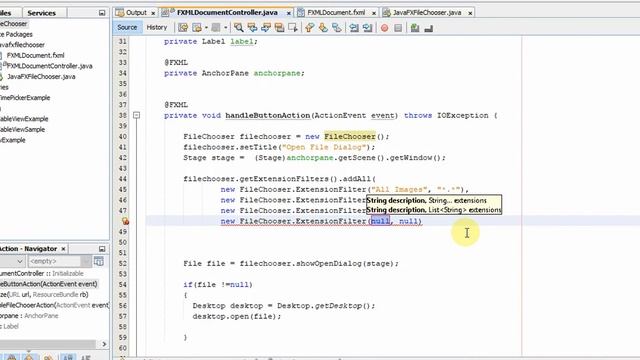Open the Output tab
This screenshot has height=360, width=640.
[136, 13]
